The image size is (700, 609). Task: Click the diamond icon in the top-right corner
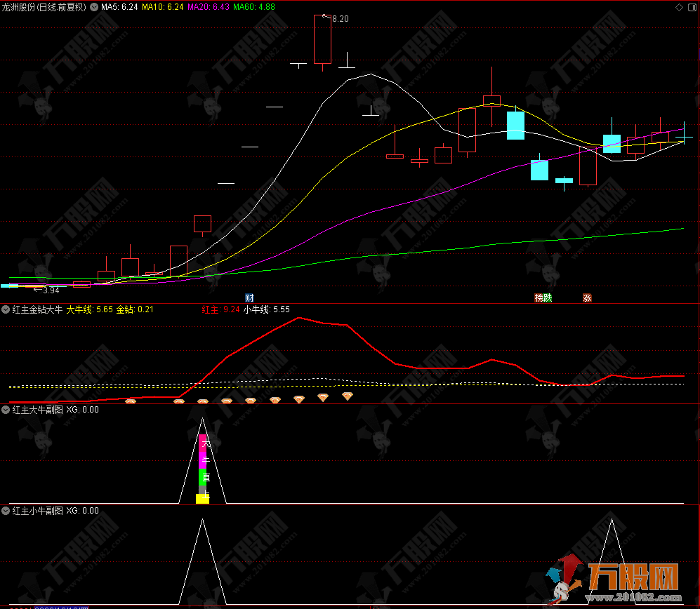[679, 7]
